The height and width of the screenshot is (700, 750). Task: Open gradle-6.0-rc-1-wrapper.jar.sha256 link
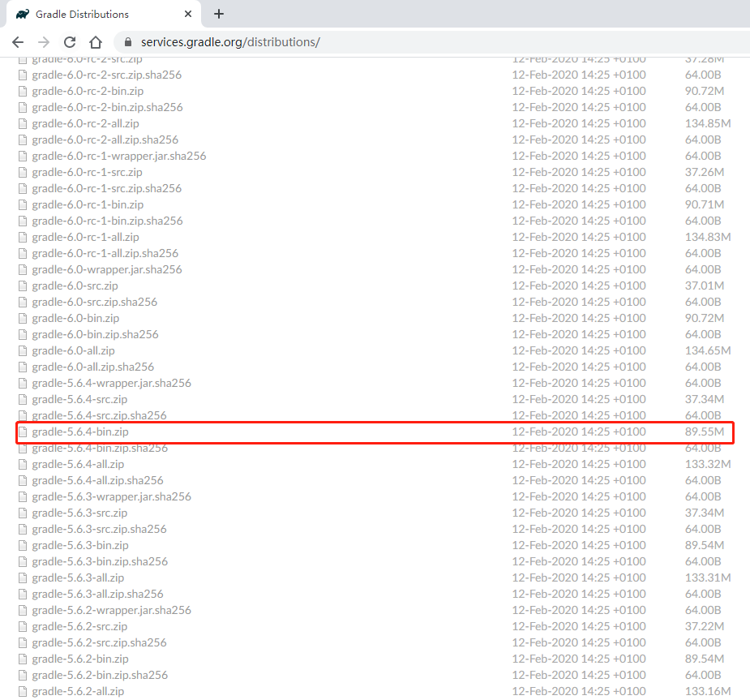tap(118, 156)
